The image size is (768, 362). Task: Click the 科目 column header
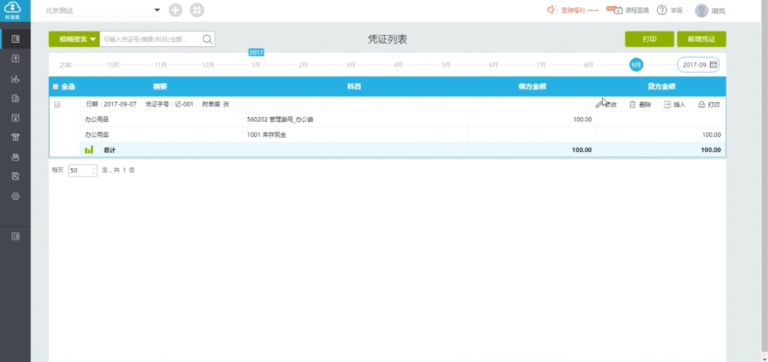(x=354, y=87)
